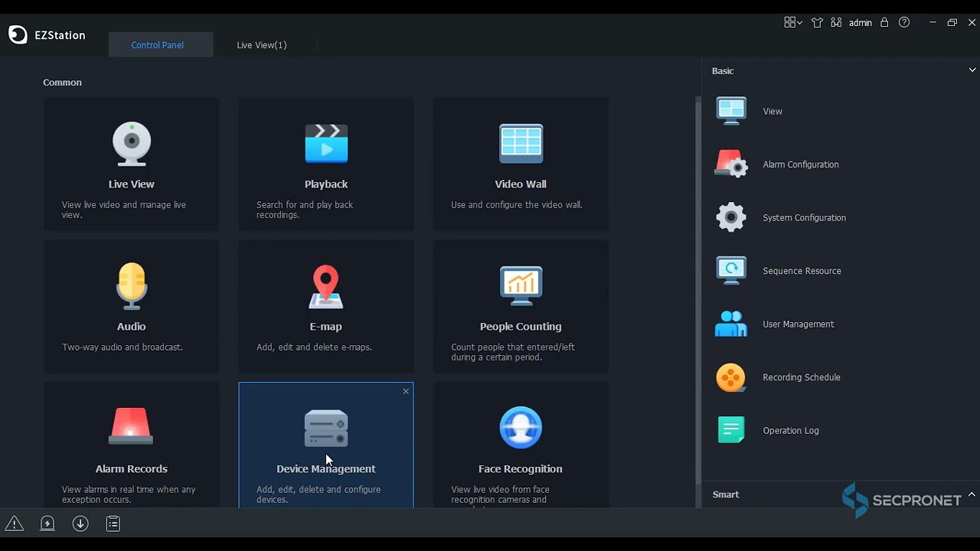Open the Recording Schedule link text
This screenshot has width=980, height=551.
point(802,377)
